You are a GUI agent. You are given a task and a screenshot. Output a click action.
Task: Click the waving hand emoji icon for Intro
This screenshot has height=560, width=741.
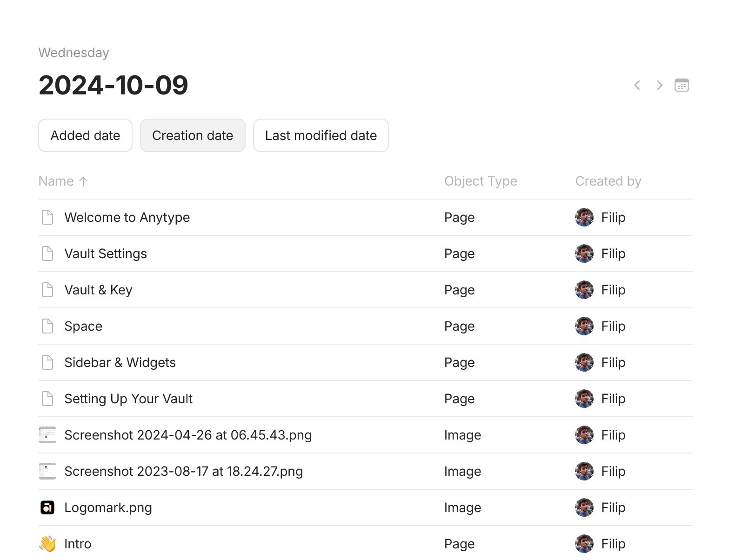(47, 544)
